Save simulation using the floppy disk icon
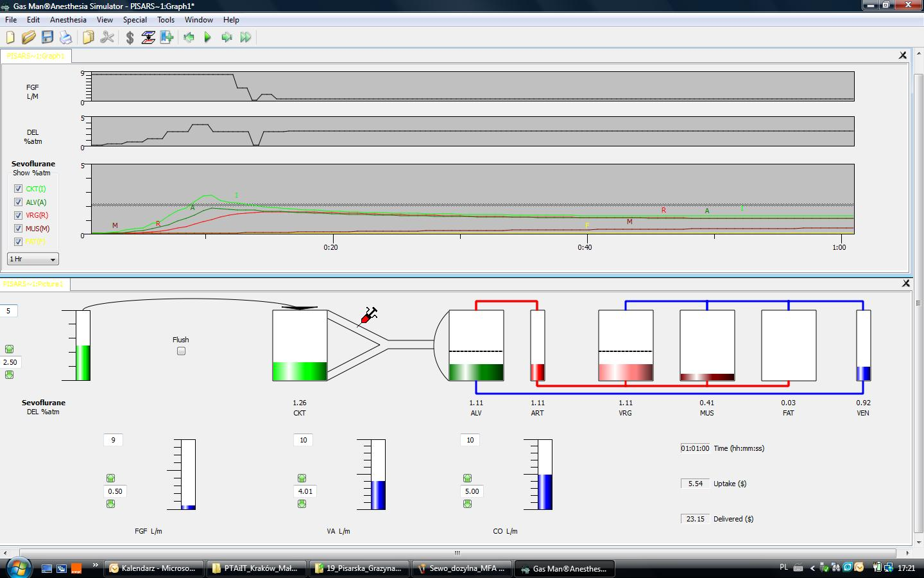924x578 pixels. click(x=47, y=38)
